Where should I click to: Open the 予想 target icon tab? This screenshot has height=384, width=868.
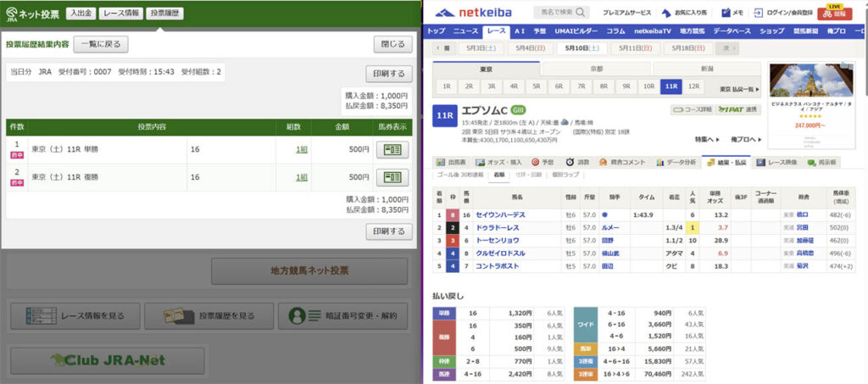coord(542,163)
